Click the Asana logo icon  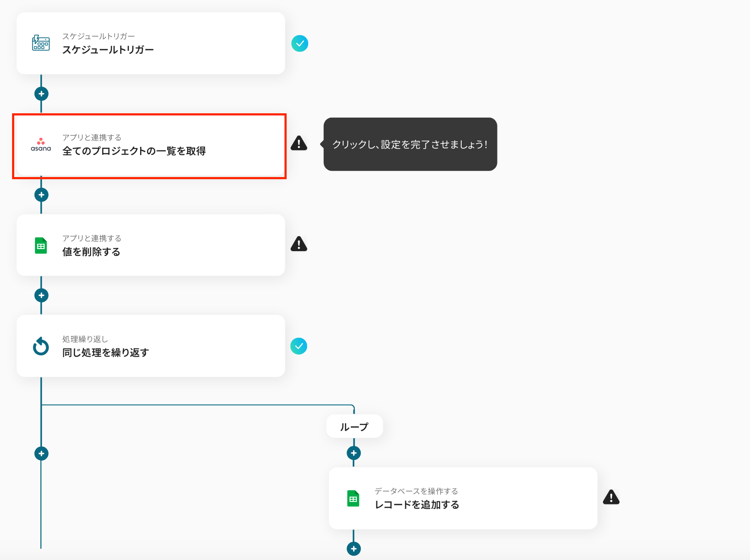click(x=41, y=145)
